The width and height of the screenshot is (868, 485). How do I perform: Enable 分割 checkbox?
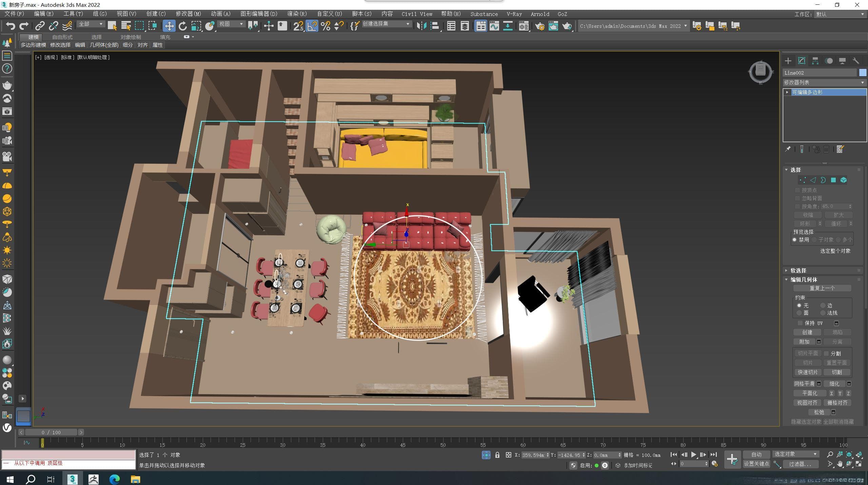point(827,353)
